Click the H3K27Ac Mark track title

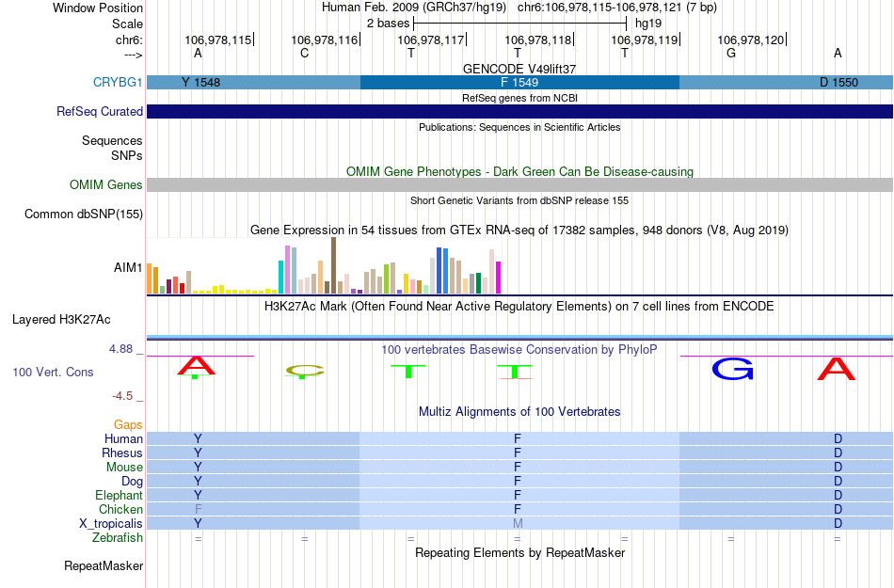point(519,306)
